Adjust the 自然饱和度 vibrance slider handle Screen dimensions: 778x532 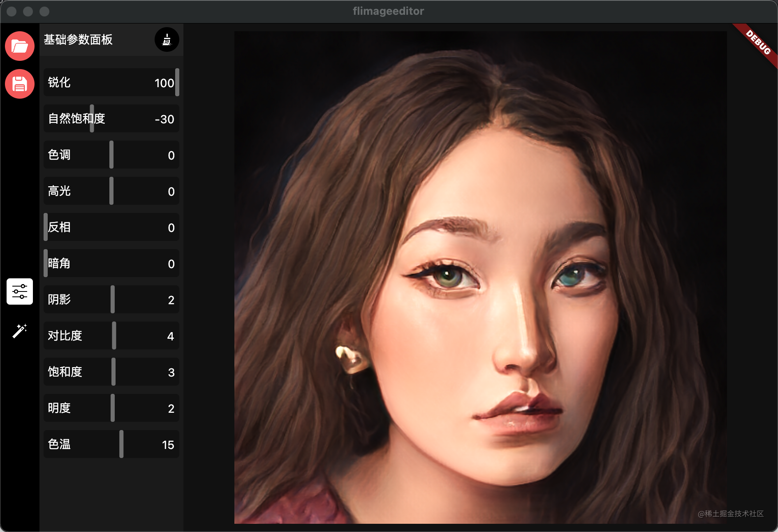[92, 118]
